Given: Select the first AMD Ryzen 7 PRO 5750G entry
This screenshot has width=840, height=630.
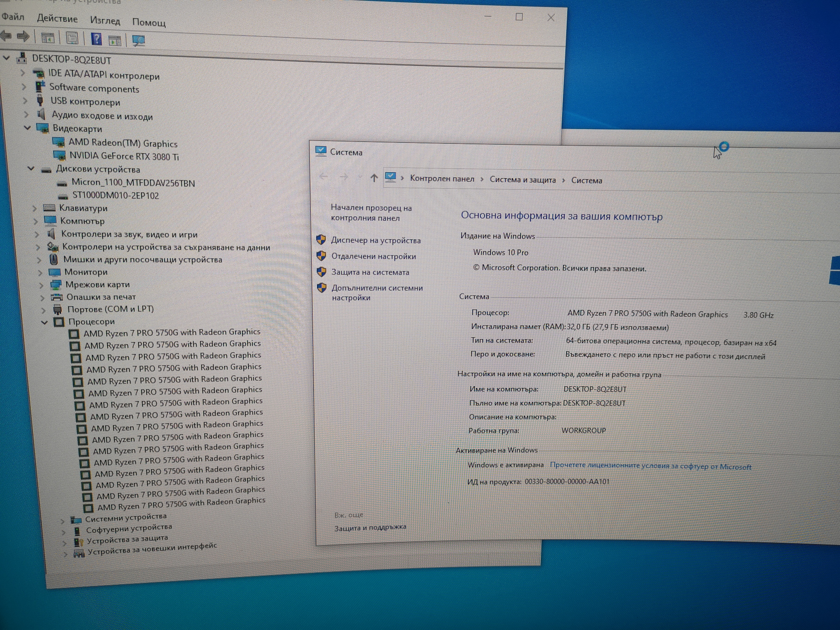Looking at the screenshot, I should tap(172, 333).
